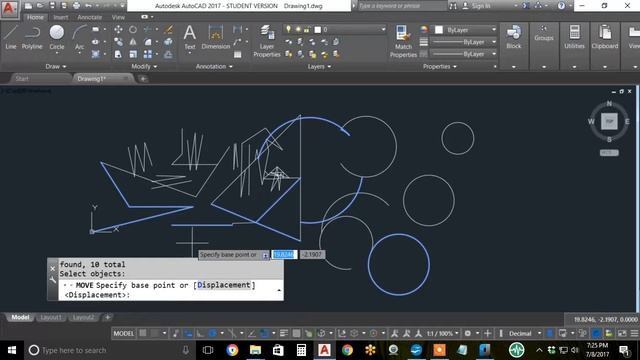Click MODEL space button in status bar
640x360 pixels.
[124, 333]
